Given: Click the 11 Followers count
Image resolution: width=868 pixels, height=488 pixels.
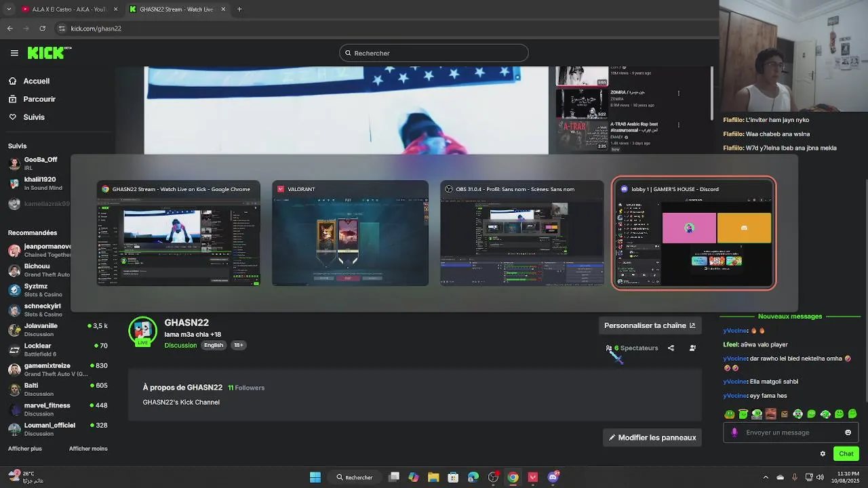Looking at the screenshot, I should [x=246, y=388].
